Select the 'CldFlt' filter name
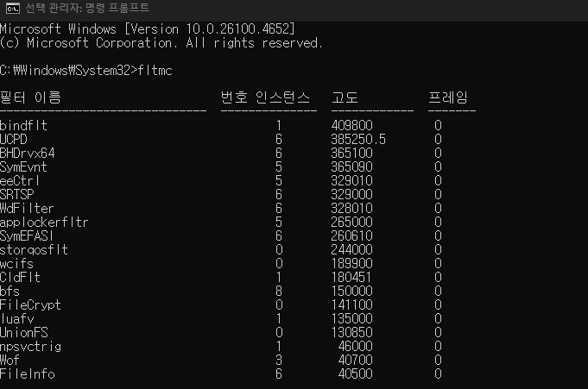 click(20, 278)
